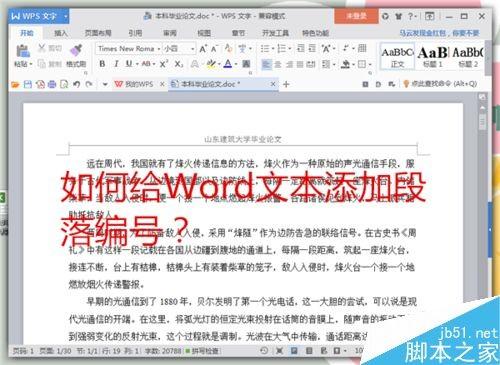
Task: Click the character shading icon
Action: coord(246,64)
